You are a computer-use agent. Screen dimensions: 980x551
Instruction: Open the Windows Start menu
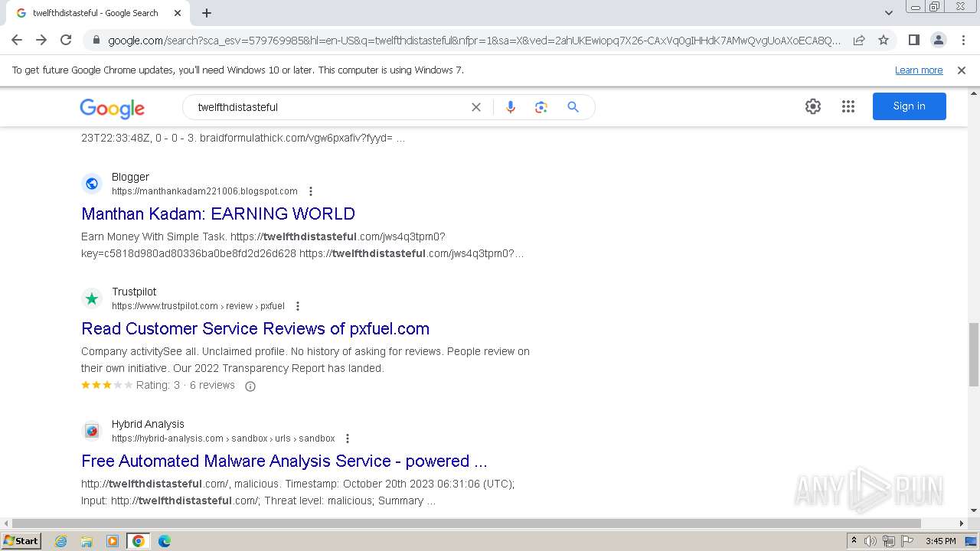[x=21, y=540]
